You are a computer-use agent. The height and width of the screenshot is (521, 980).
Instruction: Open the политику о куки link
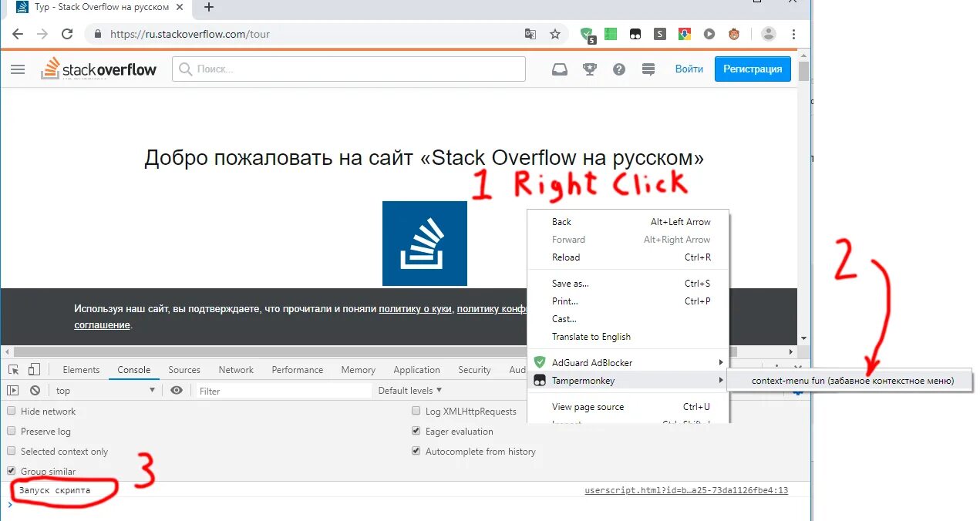point(415,309)
